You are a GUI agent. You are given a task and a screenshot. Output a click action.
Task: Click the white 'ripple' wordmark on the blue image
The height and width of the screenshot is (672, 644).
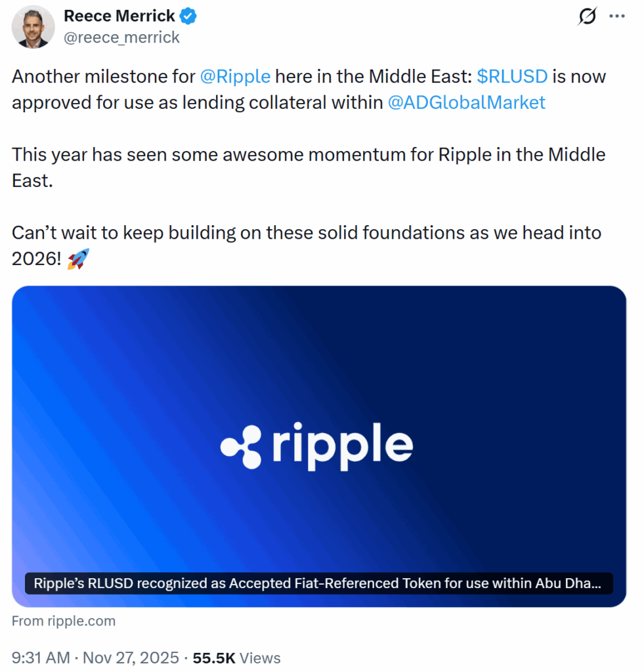[343, 445]
